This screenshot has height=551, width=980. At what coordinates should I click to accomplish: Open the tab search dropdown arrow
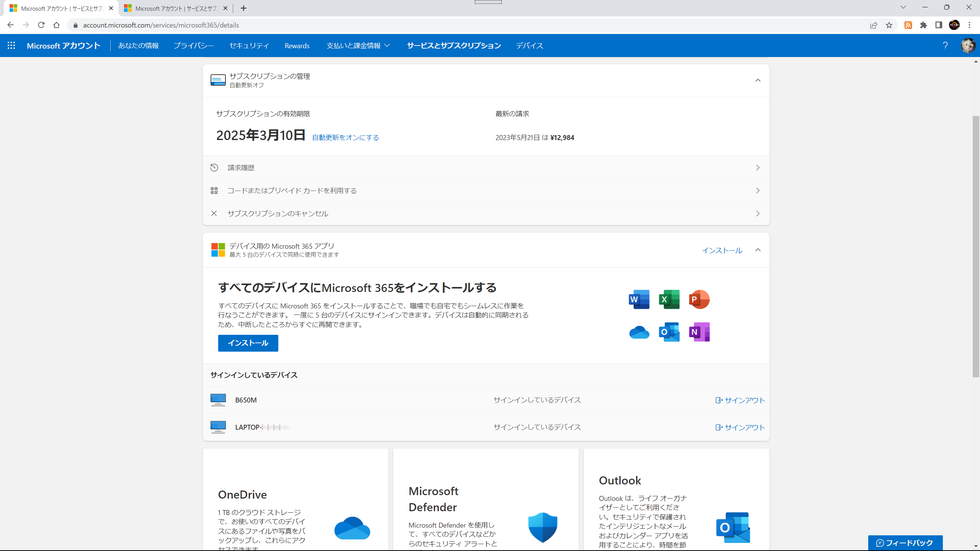click(x=903, y=7)
